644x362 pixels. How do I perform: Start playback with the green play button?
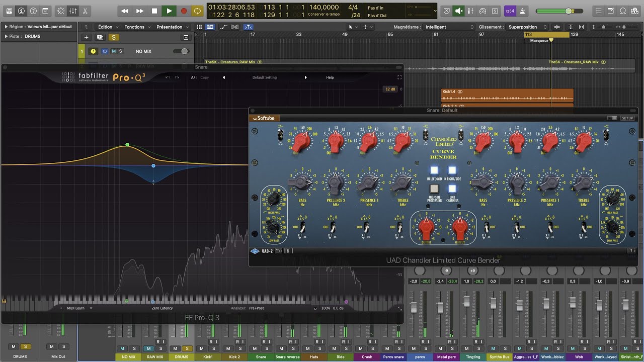point(169,11)
